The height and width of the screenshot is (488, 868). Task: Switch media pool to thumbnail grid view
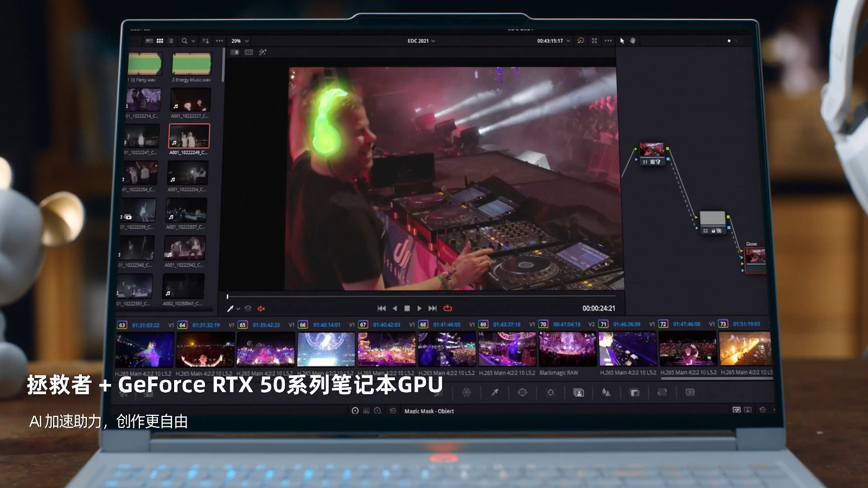point(160,41)
